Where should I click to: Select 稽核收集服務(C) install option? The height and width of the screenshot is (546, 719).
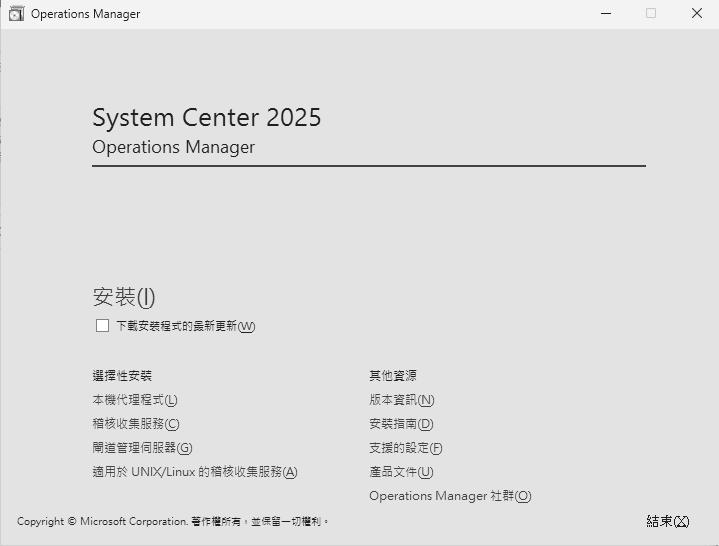point(136,424)
